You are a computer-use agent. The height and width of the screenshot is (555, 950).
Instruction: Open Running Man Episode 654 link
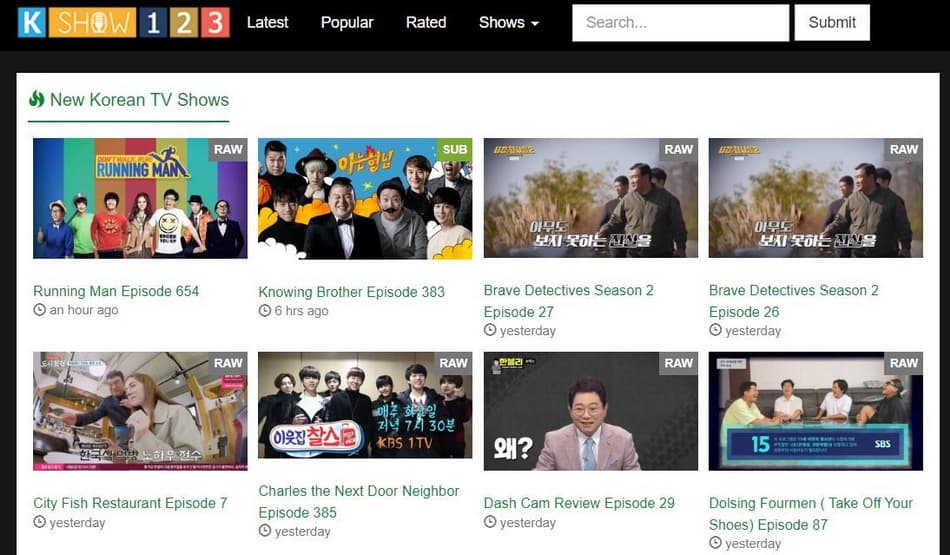click(116, 291)
